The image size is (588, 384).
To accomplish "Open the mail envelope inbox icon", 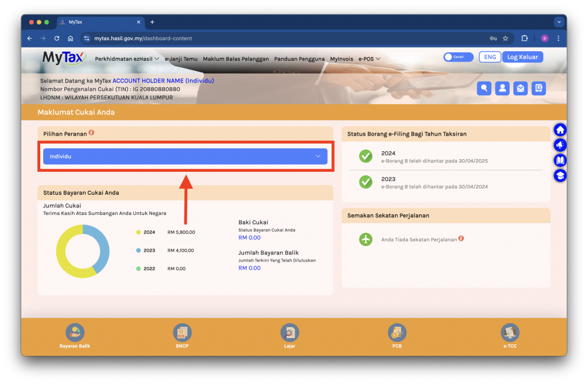I will pos(520,88).
